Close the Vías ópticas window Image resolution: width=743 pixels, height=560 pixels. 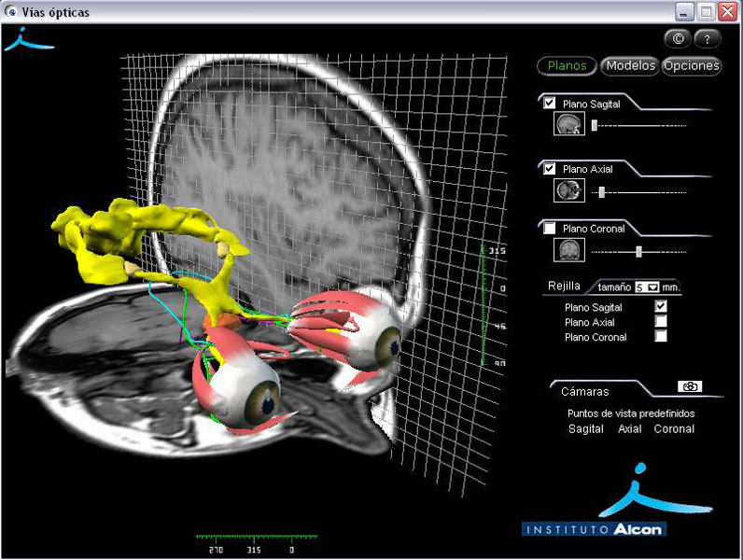pos(727,12)
